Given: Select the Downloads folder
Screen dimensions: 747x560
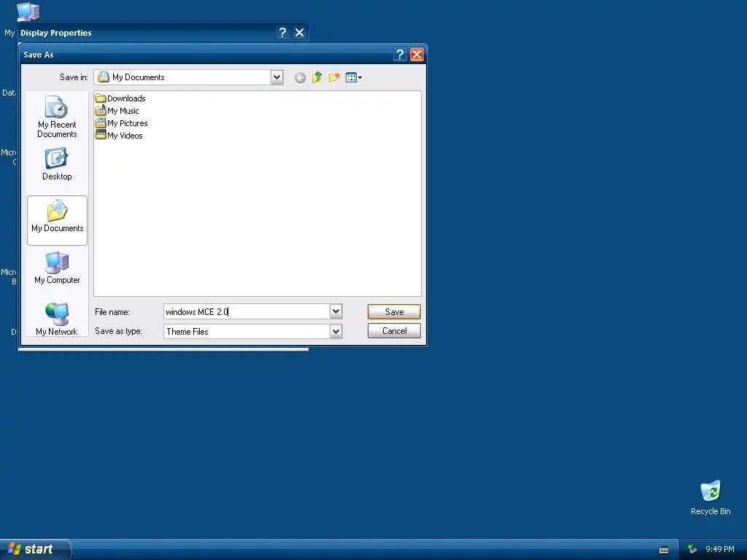Looking at the screenshot, I should click(120, 98).
